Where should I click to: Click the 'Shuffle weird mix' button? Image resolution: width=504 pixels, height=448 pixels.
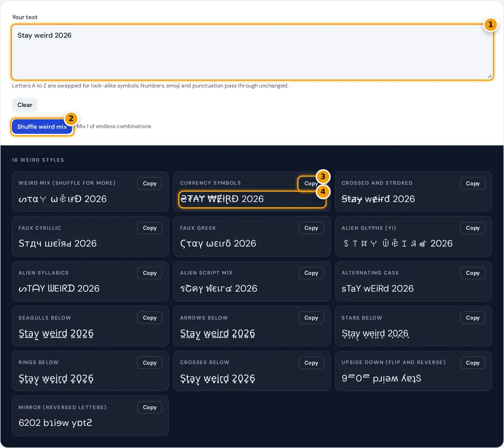point(42,127)
